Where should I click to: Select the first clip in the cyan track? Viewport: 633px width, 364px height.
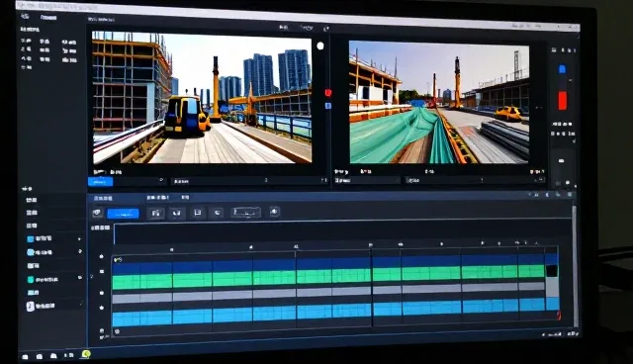coord(142,318)
